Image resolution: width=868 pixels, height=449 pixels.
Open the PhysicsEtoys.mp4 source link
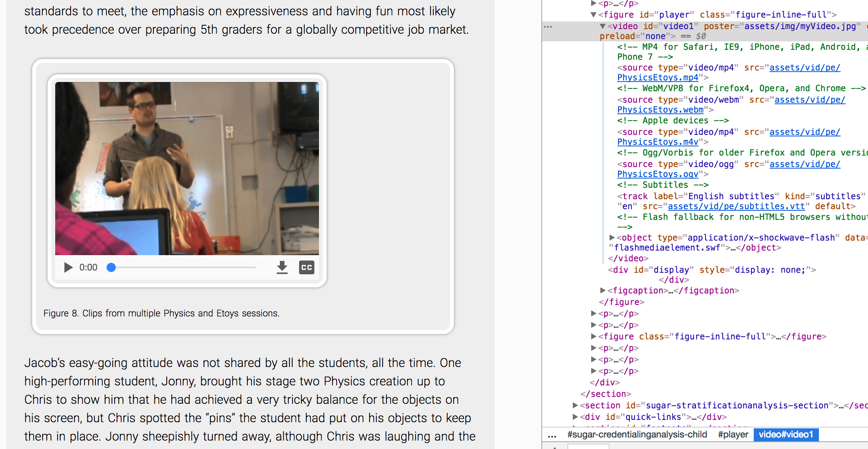coord(658,78)
